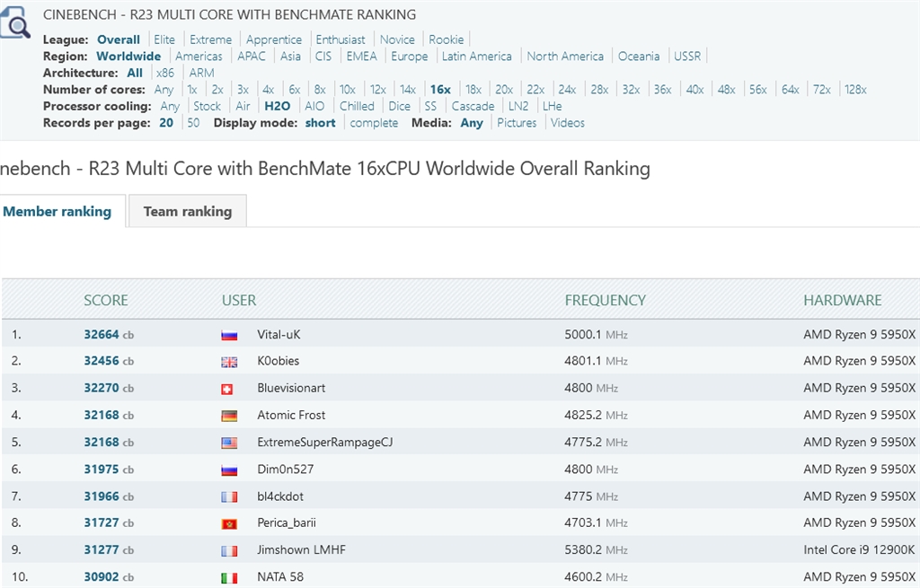Click the US flag beside ExtremeSuperRampageCJ

tap(229, 443)
